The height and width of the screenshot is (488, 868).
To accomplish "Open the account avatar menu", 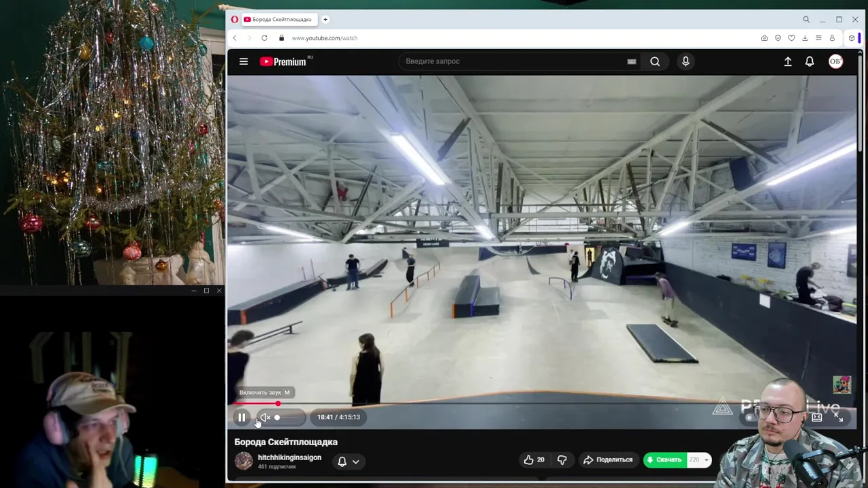I will click(835, 62).
